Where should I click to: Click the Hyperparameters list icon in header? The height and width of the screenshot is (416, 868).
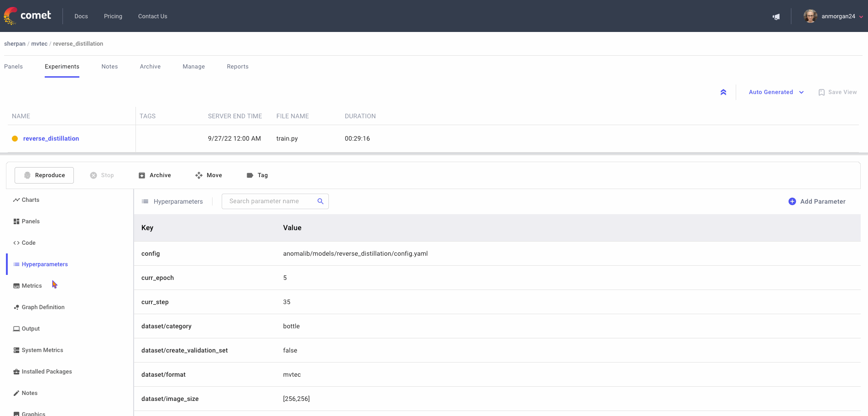pos(145,201)
